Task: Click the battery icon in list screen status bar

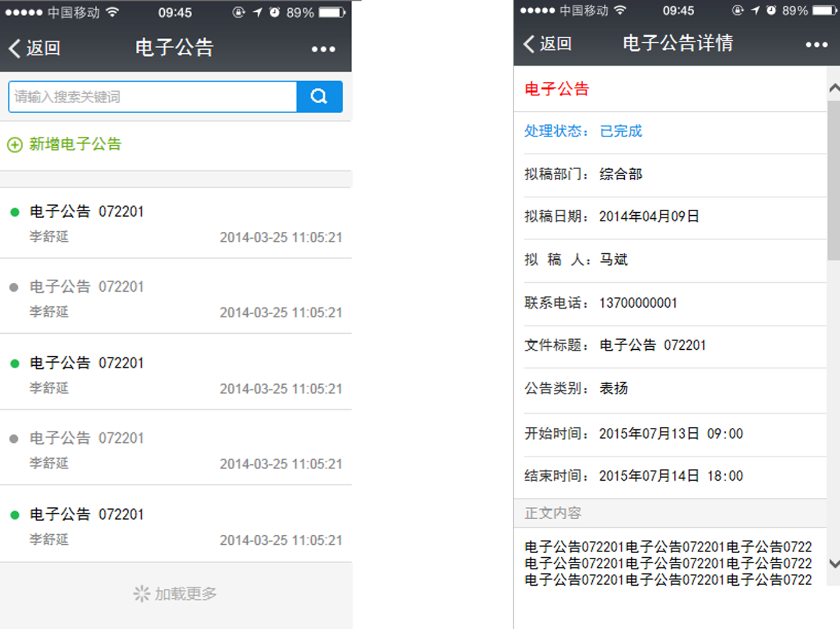Action: pos(332,12)
